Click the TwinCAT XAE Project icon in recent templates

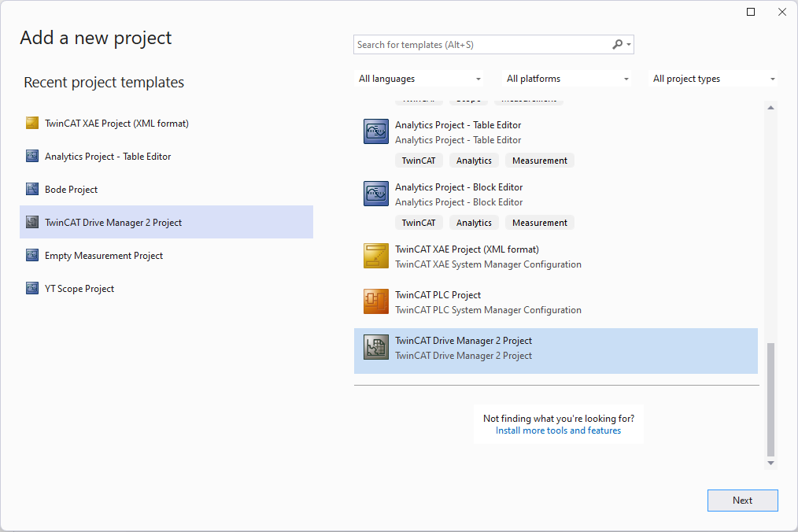(32, 124)
